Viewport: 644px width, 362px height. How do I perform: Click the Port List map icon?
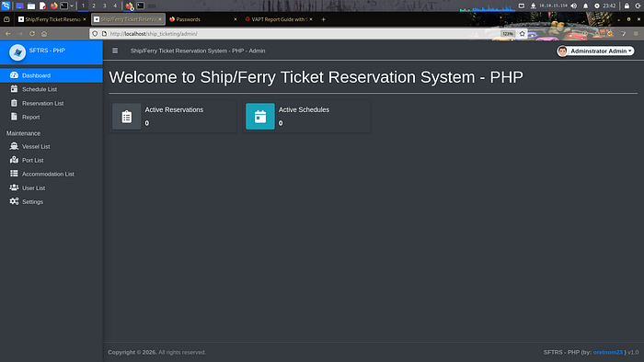click(x=14, y=160)
